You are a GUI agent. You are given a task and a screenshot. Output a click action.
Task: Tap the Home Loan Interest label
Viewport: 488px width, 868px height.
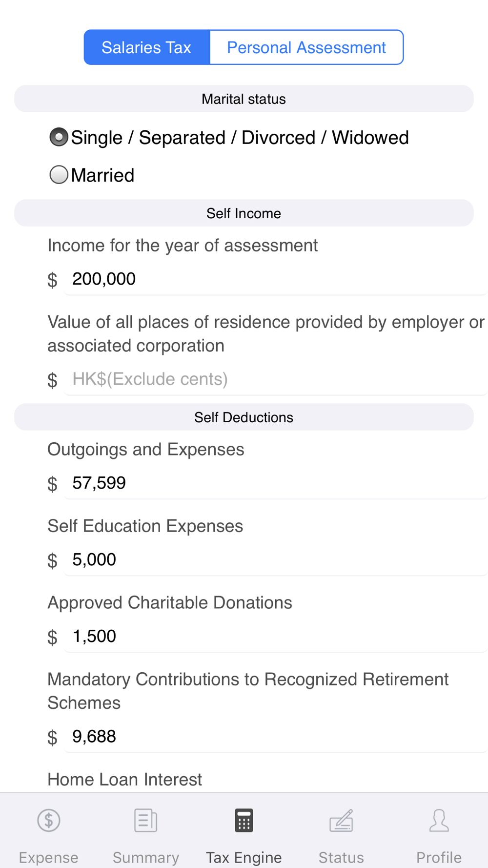click(124, 780)
